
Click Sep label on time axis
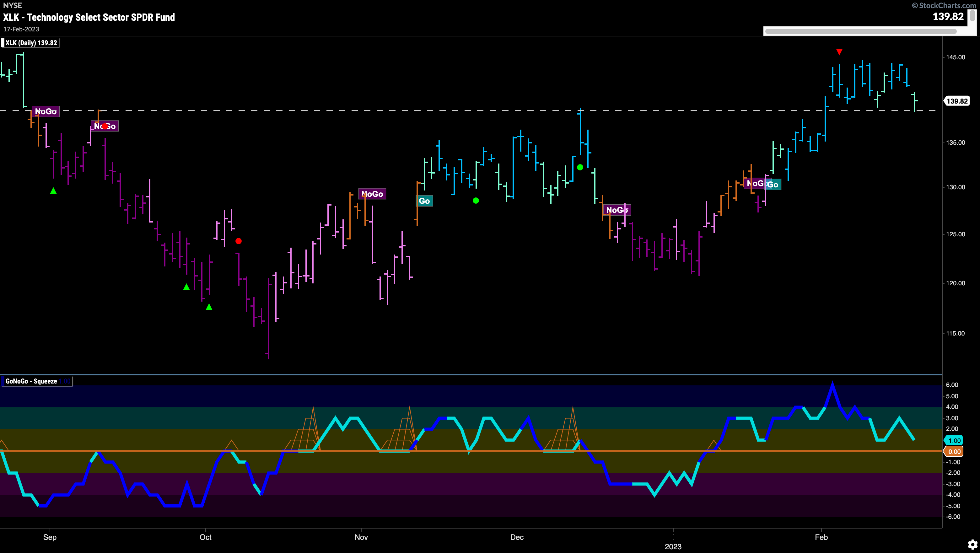[x=50, y=537]
